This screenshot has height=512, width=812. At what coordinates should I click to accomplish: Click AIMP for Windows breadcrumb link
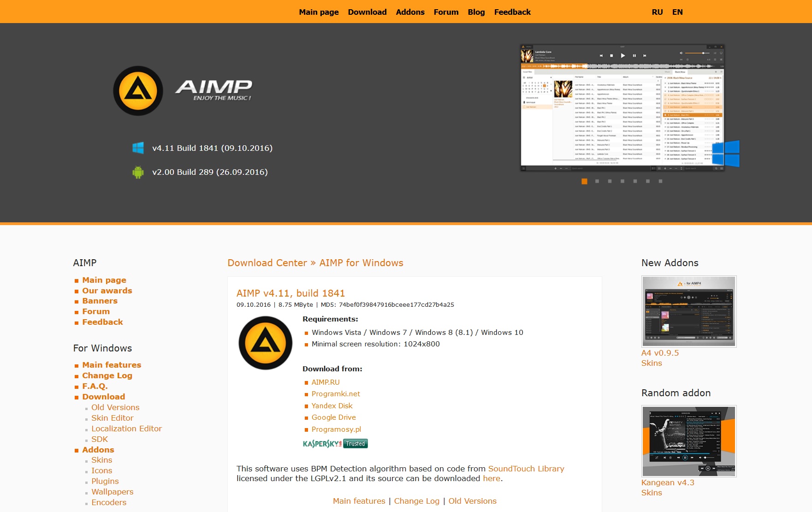pos(361,263)
